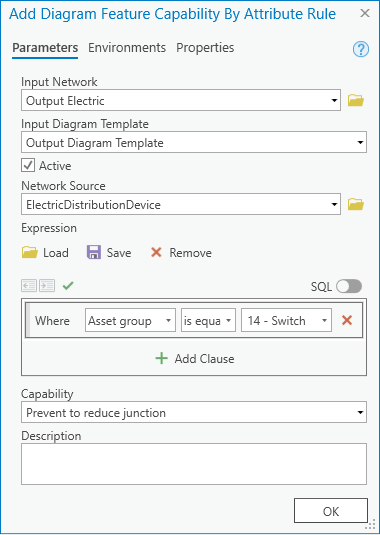
Task: Remove the current expression
Action: [181, 253]
